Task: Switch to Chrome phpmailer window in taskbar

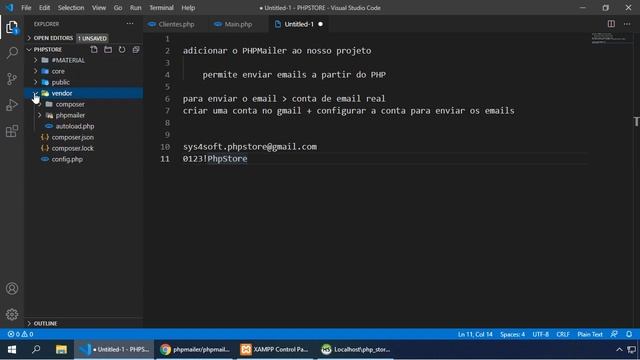Action: tap(195, 349)
